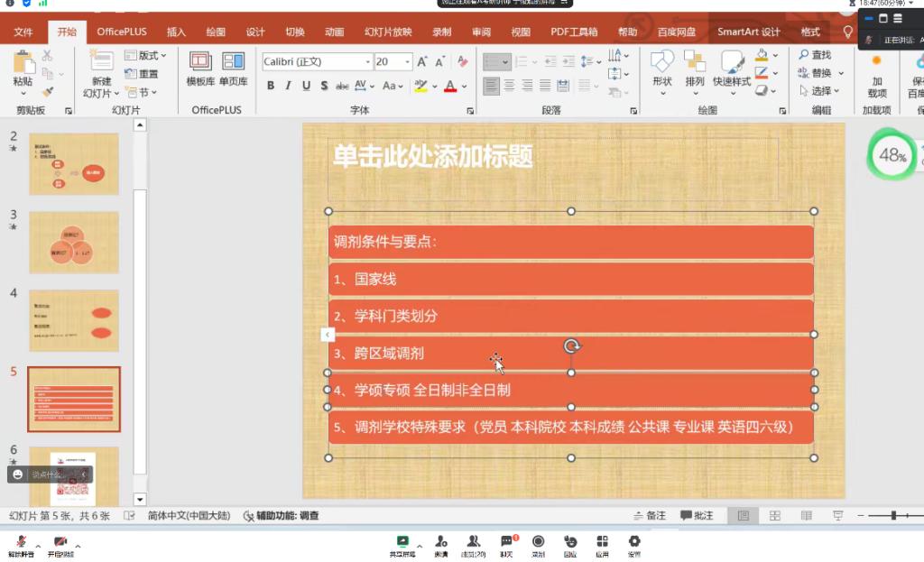924x562 pixels.
Task: Expand the font size dropdown
Action: pyautogui.click(x=407, y=62)
